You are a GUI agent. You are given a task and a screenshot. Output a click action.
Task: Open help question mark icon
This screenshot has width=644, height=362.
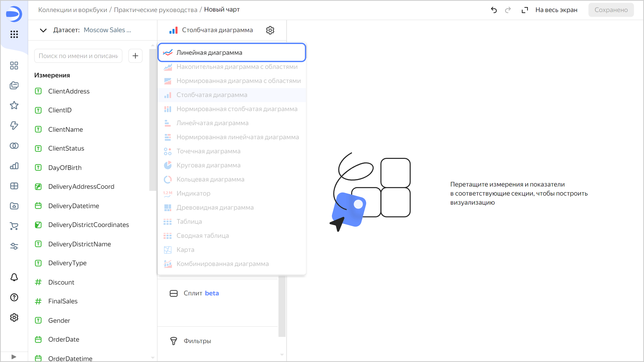[14, 297]
